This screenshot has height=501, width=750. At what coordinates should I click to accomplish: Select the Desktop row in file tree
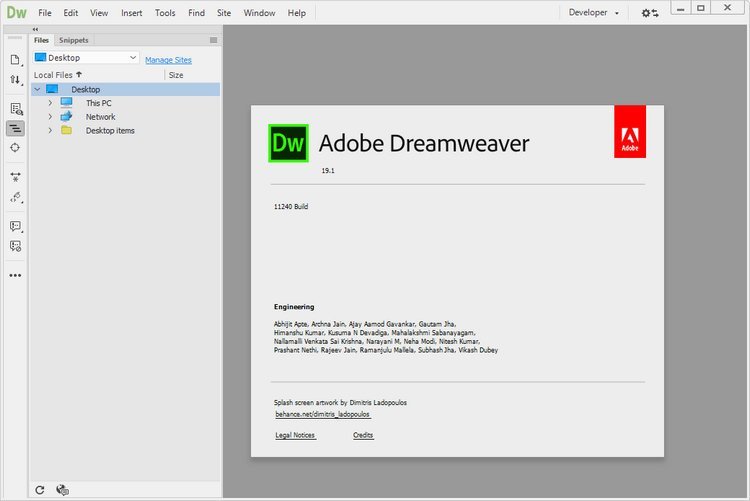tap(126, 89)
